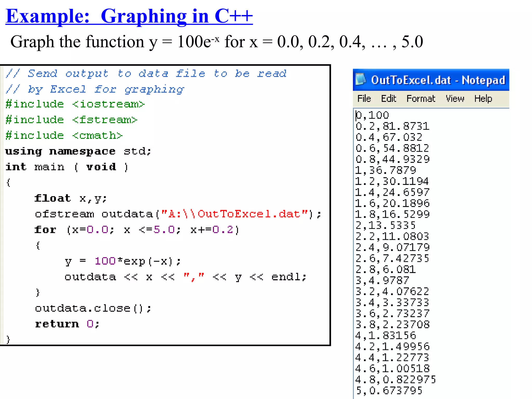Image resolution: width=532 pixels, height=399 pixels.
Task: Click the Notepad line "5,0.673795"
Action: coord(389,391)
